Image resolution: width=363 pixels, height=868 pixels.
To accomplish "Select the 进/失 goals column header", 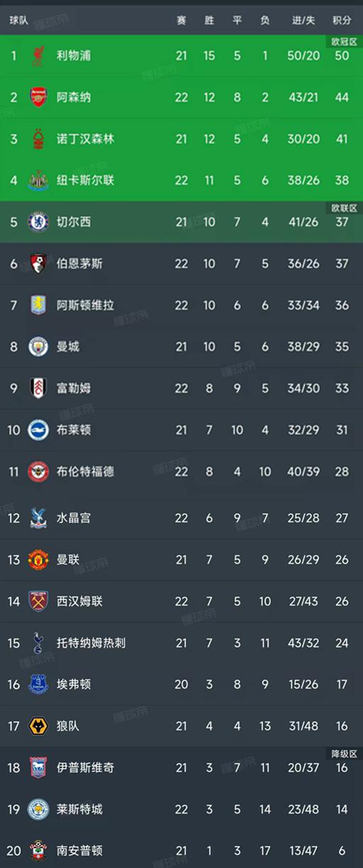I will click(303, 21).
